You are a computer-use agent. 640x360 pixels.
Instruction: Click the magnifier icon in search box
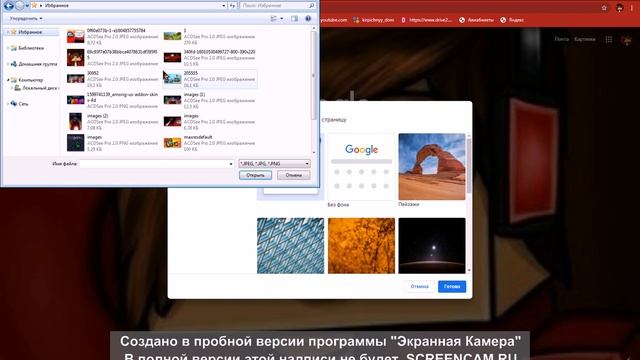tap(312, 6)
